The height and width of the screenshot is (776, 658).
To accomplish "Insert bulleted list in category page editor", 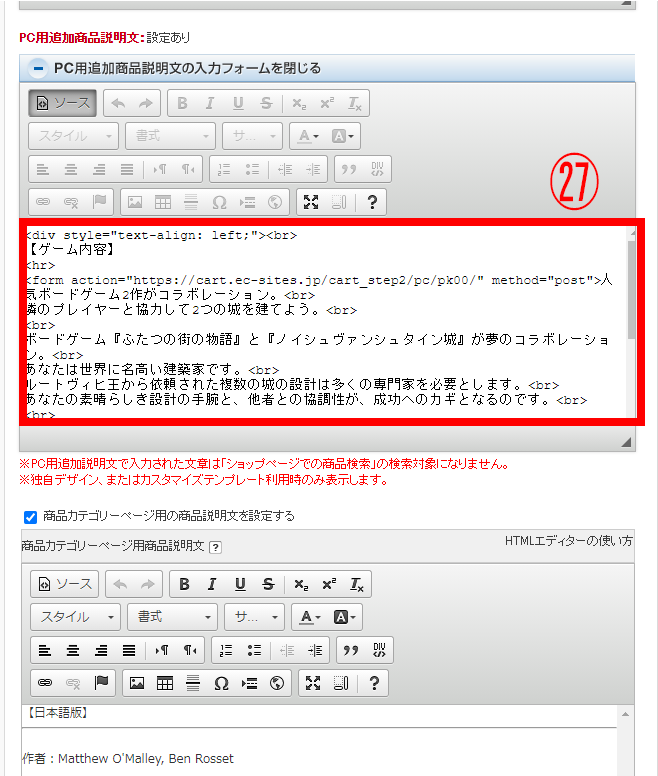I will [254, 650].
